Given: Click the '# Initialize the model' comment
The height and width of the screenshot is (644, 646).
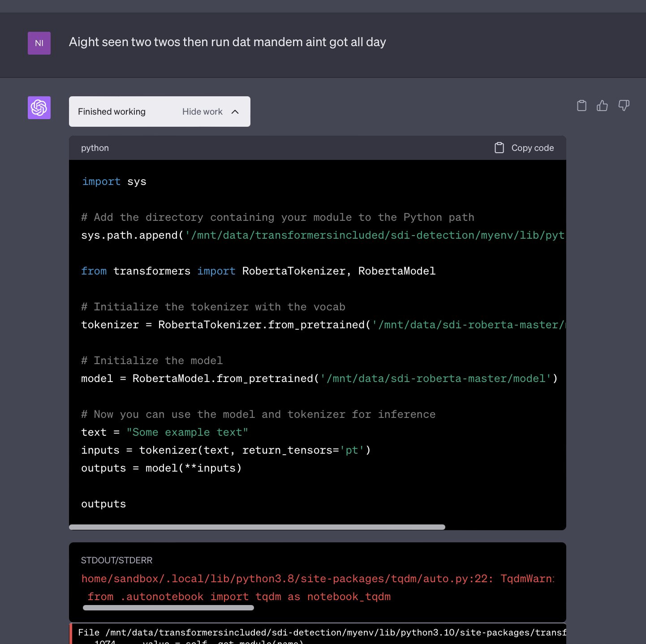Looking at the screenshot, I should [x=152, y=361].
